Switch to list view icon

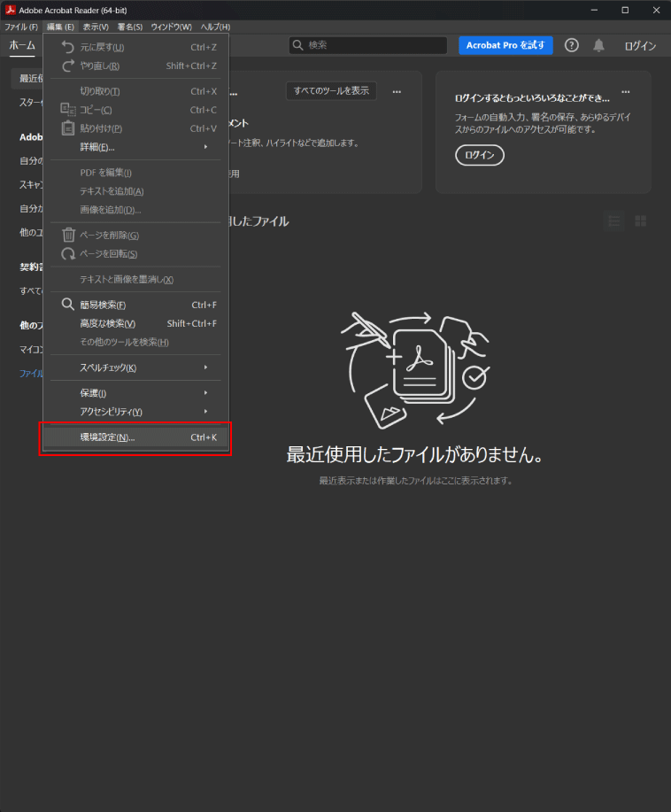[614, 220]
